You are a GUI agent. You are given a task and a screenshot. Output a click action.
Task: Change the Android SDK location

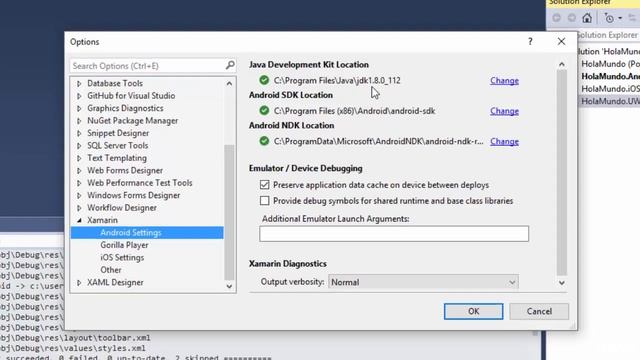tap(504, 111)
